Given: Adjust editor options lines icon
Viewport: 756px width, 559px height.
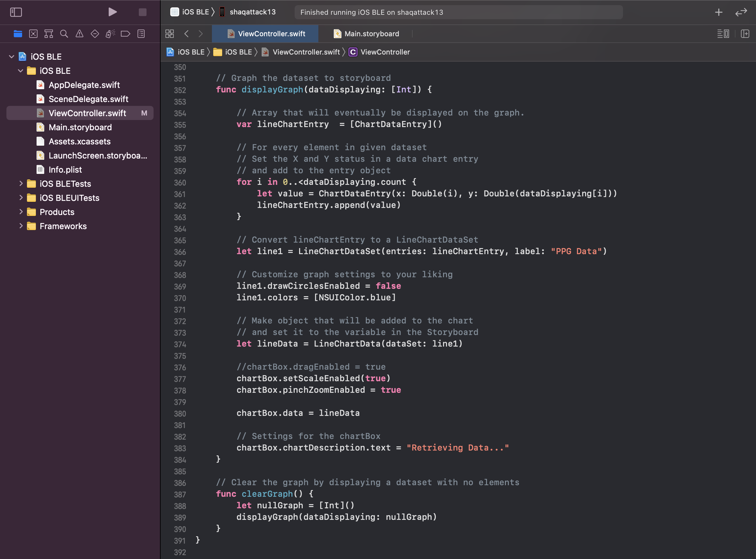Looking at the screenshot, I should coord(723,33).
